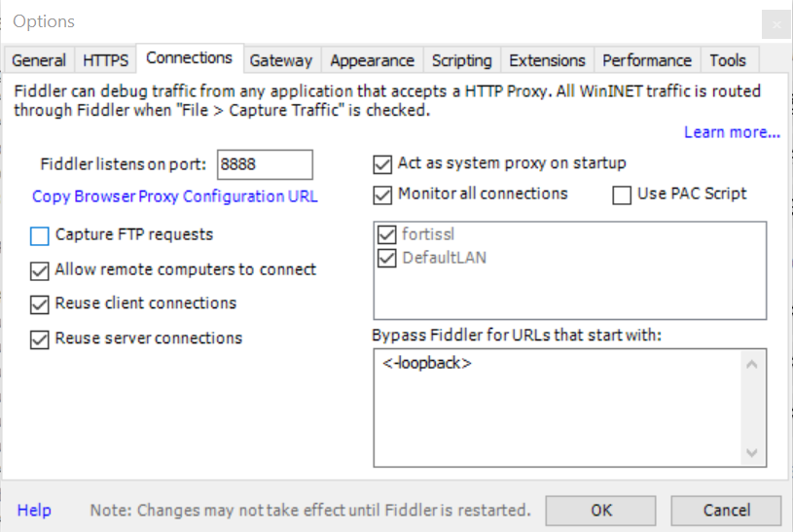
Task: Click the Fiddler listens on port field
Action: point(265,165)
